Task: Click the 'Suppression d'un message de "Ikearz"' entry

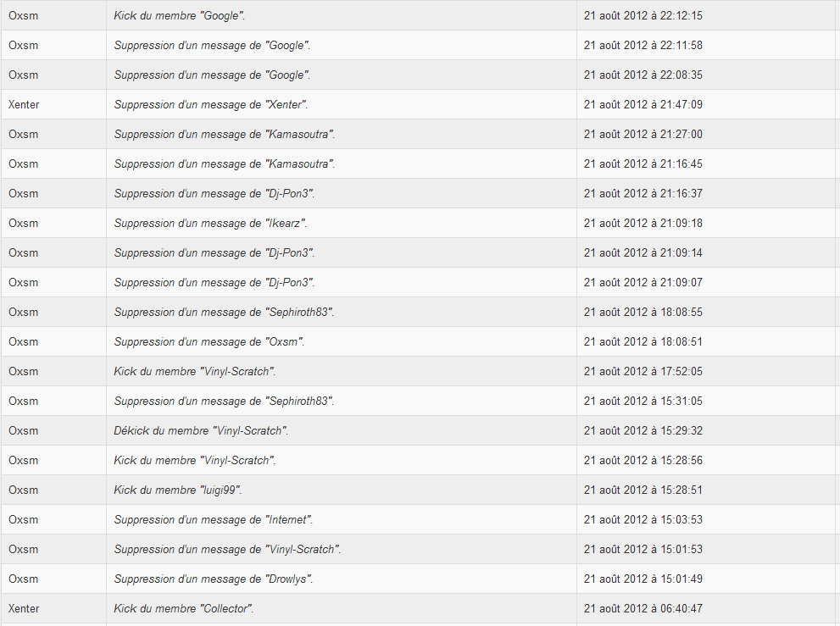Action: (210, 223)
